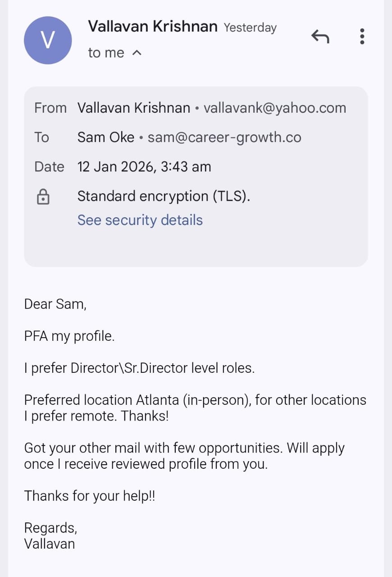Tap the "Yesterday" timestamp label
This screenshot has height=577, width=392.
point(250,27)
